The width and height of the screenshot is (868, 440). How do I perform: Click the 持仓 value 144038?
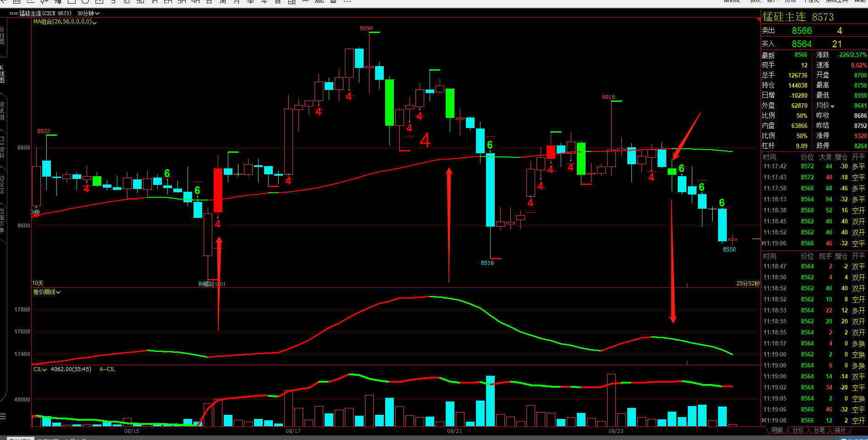coord(798,85)
